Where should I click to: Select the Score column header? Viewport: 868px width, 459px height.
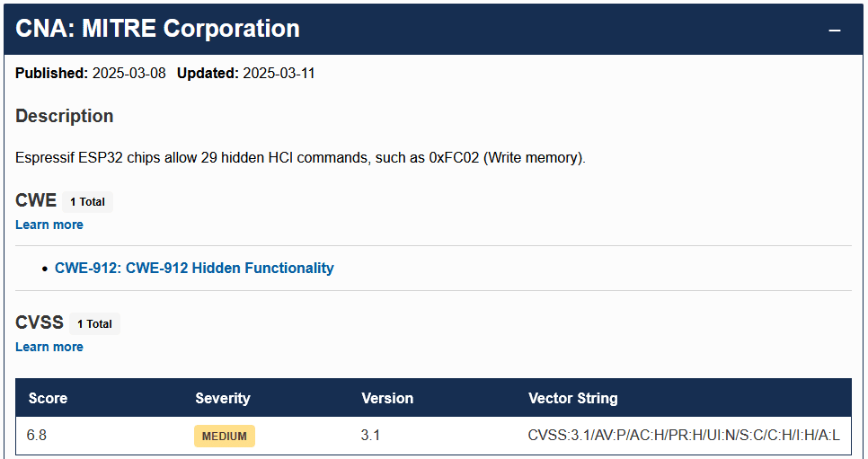pos(48,398)
